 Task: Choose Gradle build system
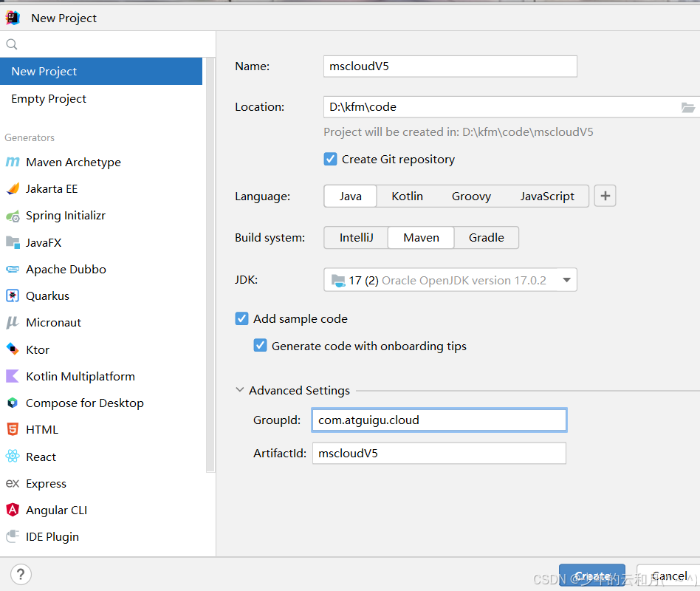point(486,238)
